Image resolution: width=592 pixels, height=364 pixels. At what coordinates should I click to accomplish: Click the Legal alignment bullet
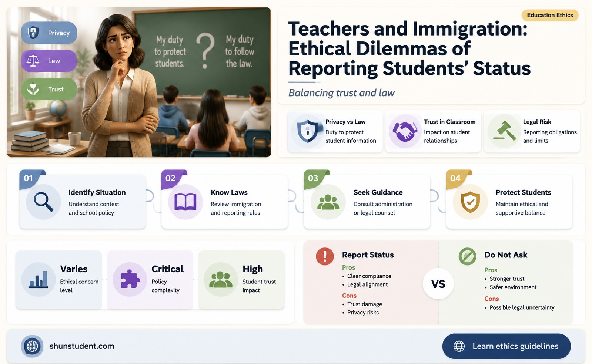[x=367, y=284]
